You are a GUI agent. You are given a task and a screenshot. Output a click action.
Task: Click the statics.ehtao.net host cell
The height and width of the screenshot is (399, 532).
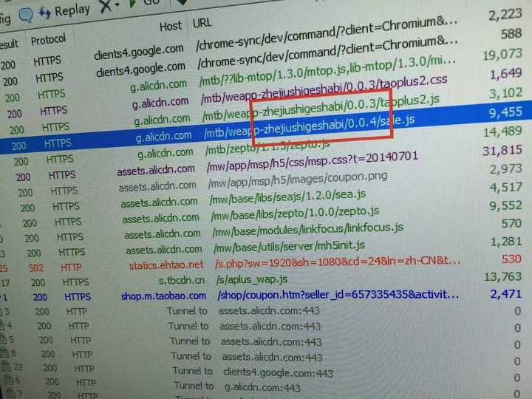coord(166,265)
